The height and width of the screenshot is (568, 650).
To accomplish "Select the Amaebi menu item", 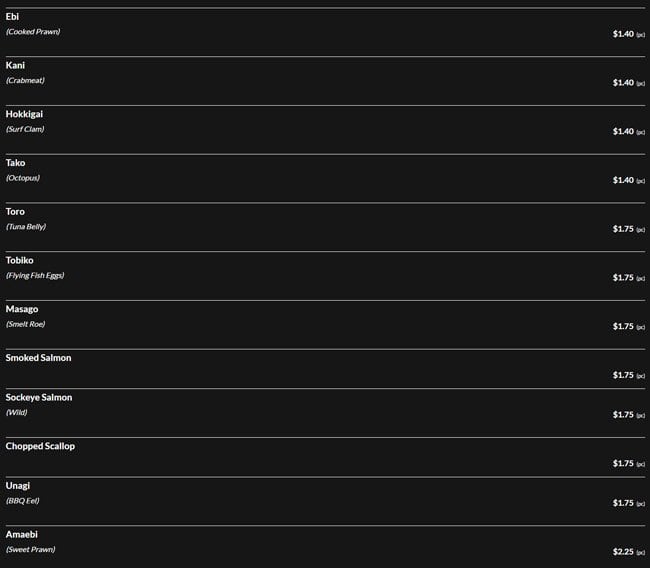I will (x=21, y=534).
